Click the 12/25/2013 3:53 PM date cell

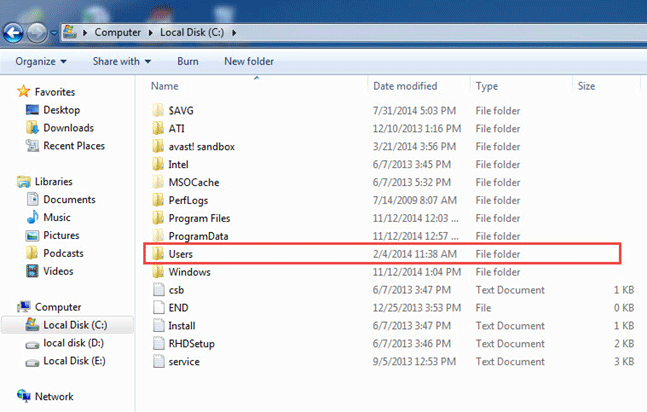(x=417, y=308)
